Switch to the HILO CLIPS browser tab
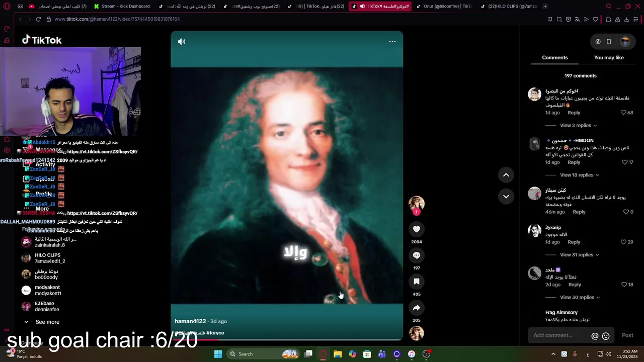 pos(509,6)
